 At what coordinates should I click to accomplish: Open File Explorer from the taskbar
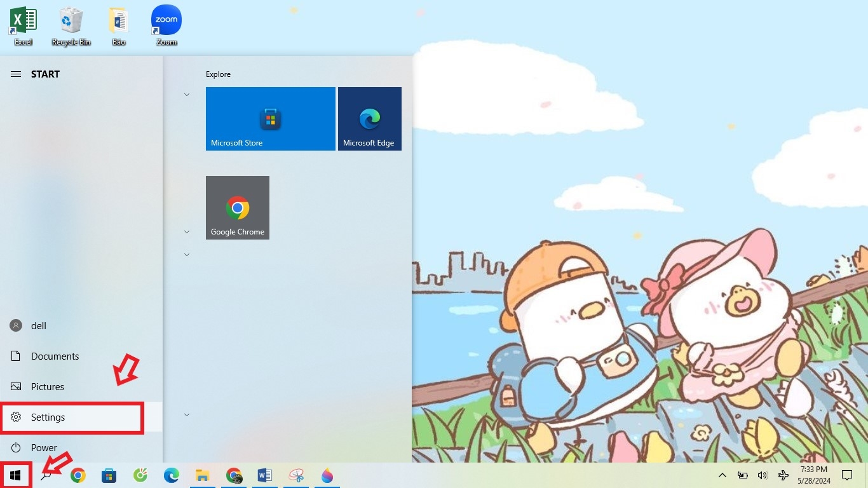click(202, 475)
